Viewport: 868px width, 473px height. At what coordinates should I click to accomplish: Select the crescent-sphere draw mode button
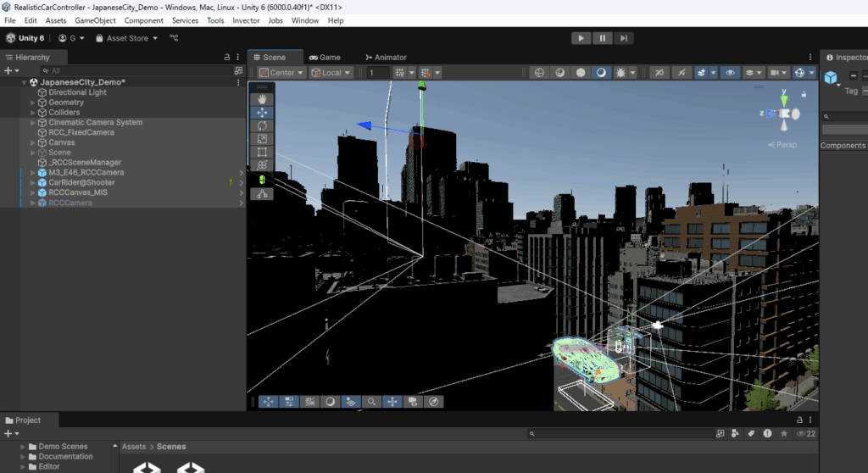[x=601, y=73]
